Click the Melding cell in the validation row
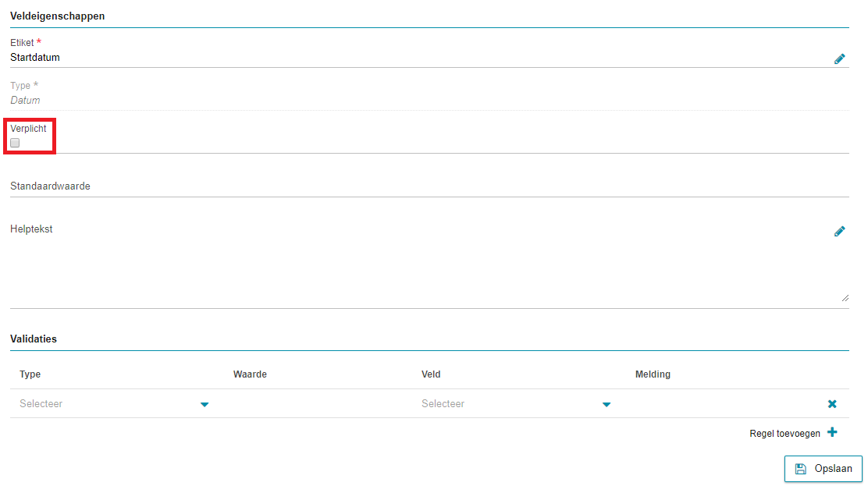The width and height of the screenshot is (868, 493). [725, 404]
